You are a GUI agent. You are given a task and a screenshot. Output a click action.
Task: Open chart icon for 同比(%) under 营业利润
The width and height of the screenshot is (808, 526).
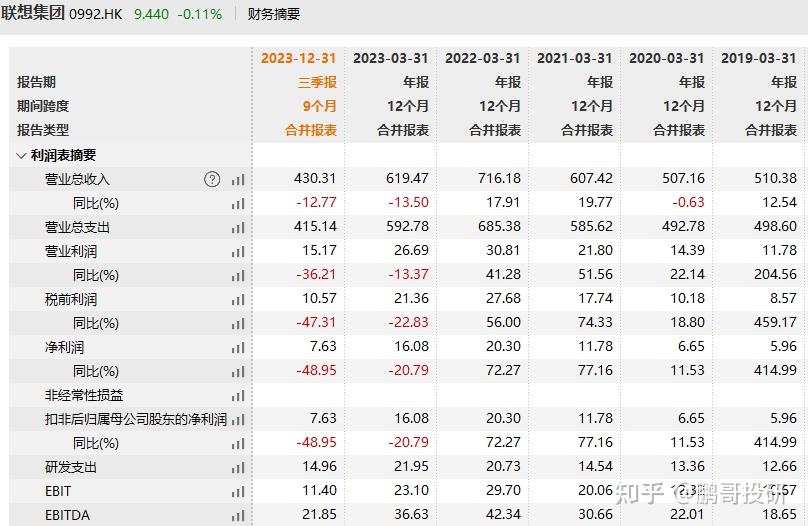pos(238,276)
